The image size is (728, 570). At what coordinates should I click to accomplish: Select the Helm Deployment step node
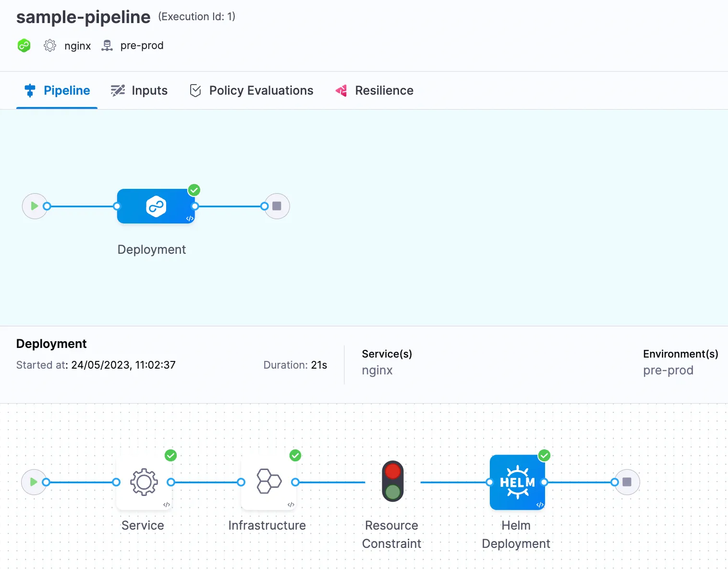(x=517, y=482)
